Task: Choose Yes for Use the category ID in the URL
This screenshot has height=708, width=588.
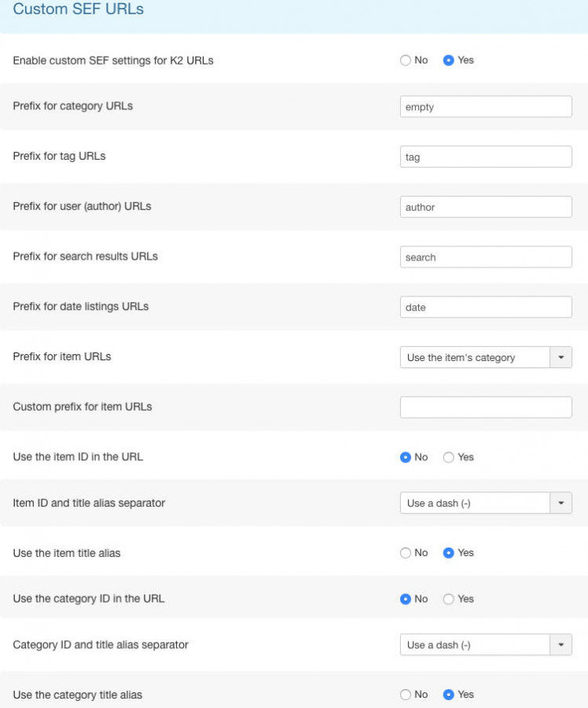Action: 448,599
